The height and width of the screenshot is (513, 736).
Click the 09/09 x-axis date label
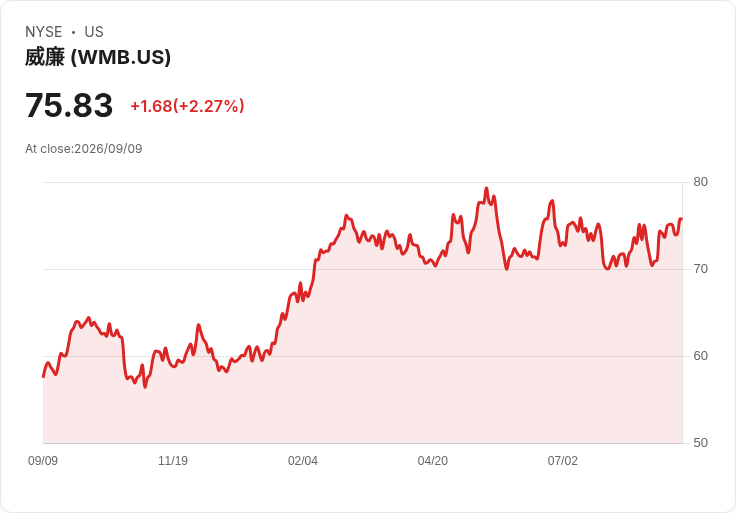pyautogui.click(x=43, y=461)
